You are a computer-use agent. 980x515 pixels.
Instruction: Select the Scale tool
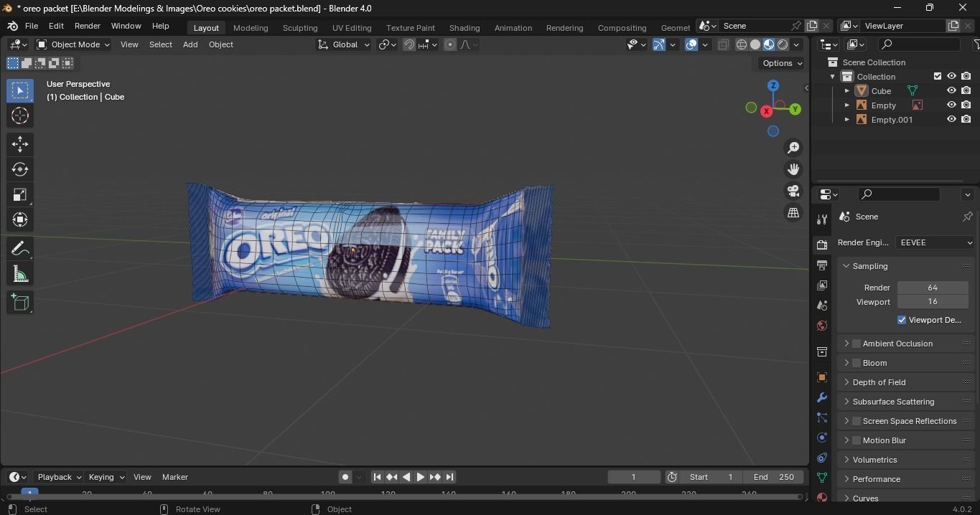pyautogui.click(x=20, y=194)
